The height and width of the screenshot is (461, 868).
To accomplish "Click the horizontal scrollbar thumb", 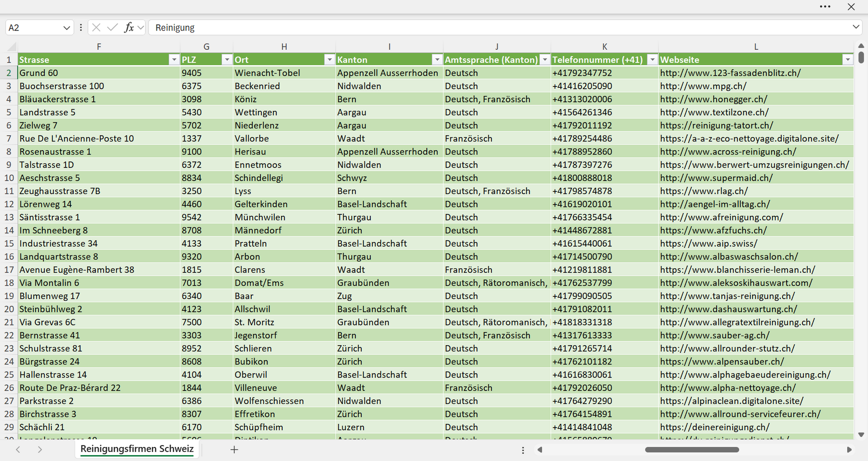I will pyautogui.click(x=692, y=449).
